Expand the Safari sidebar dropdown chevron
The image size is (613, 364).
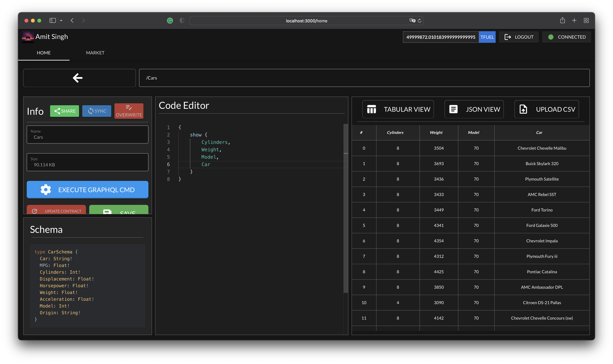pyautogui.click(x=61, y=21)
